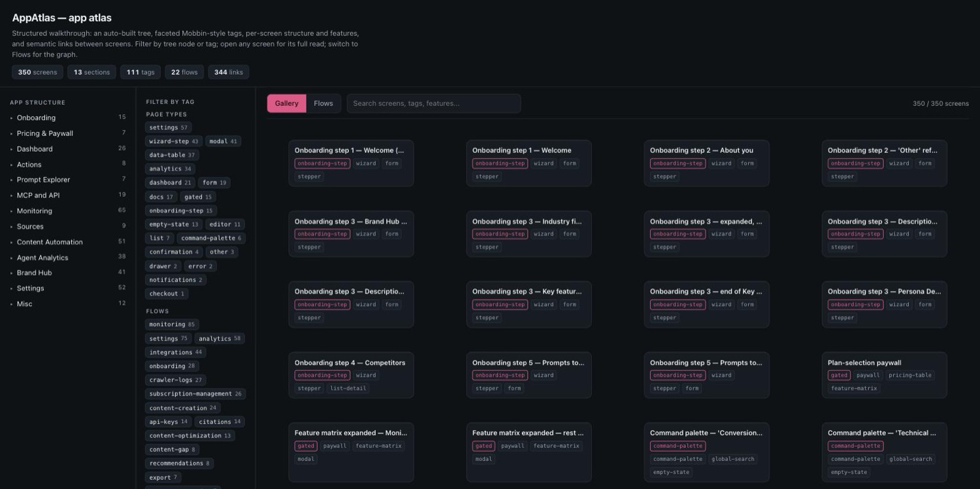This screenshot has height=489, width=980.
Task: Click the '13 sections' stat chip
Action: coord(91,72)
